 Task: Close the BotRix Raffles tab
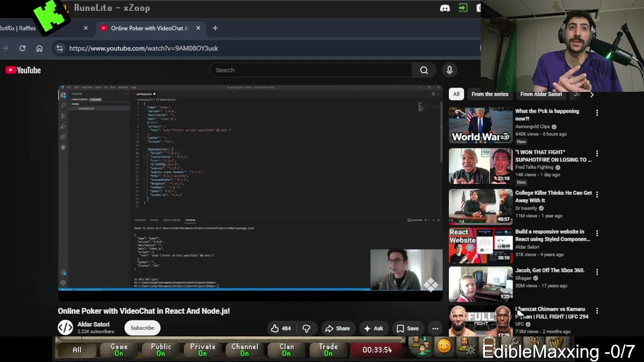(86, 28)
